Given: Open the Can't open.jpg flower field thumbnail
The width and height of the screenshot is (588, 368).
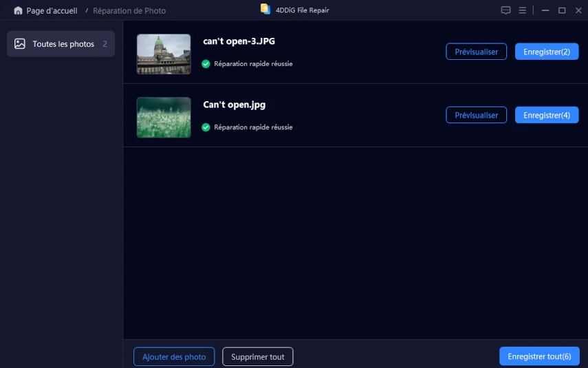Looking at the screenshot, I should coord(164,118).
